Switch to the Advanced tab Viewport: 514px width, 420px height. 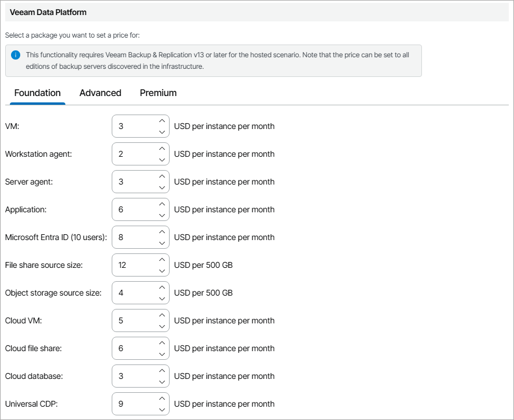click(x=100, y=93)
